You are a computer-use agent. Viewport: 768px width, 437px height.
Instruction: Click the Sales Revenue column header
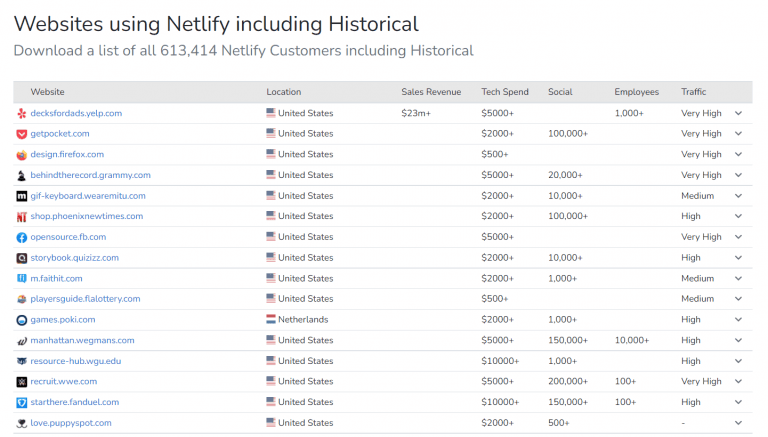coord(431,92)
